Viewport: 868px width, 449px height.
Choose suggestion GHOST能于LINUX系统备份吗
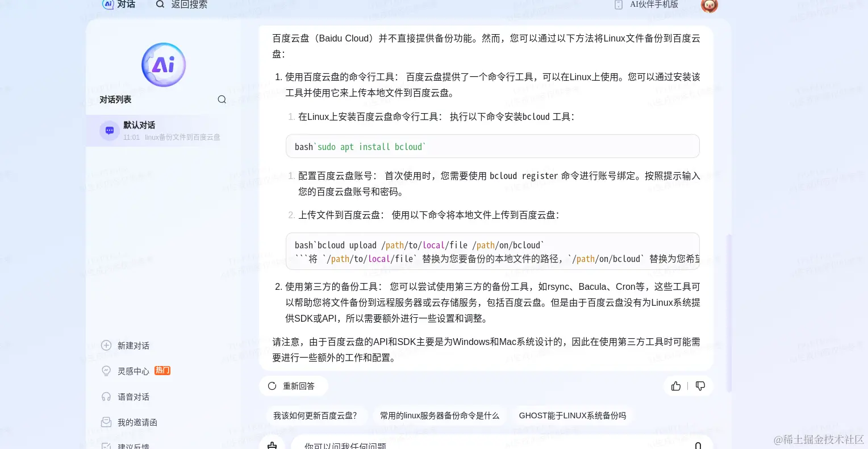573,415
